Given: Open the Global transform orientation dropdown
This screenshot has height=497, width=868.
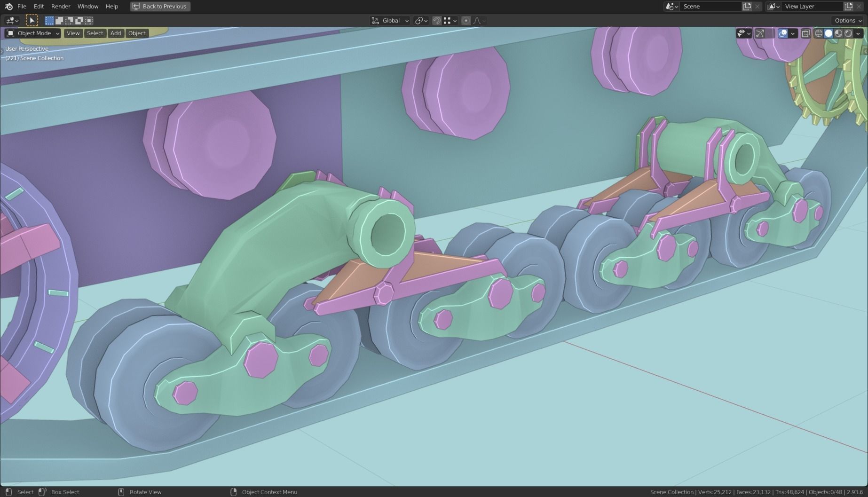Looking at the screenshot, I should 390,20.
